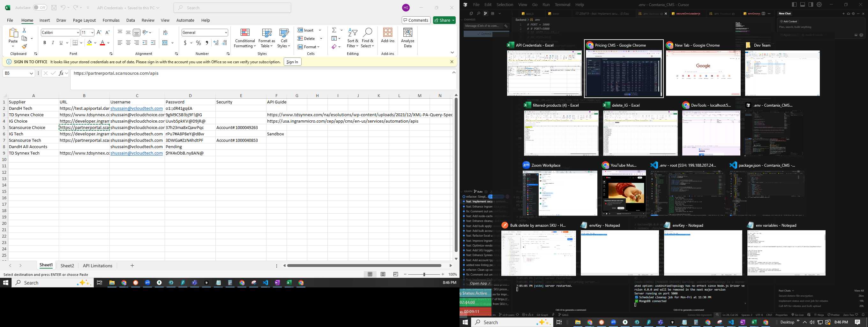
Task: Open the Borders dropdown arrow
Action: click(x=81, y=43)
